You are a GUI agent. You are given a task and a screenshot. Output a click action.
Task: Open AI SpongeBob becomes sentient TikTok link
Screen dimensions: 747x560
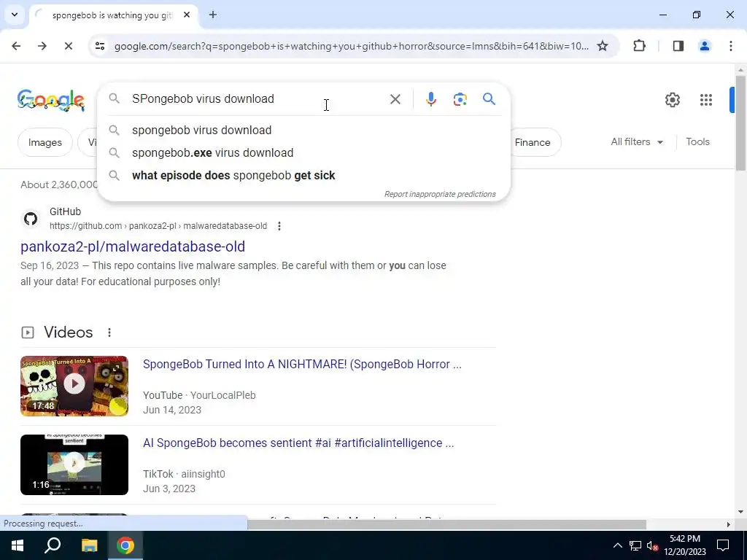point(298,443)
